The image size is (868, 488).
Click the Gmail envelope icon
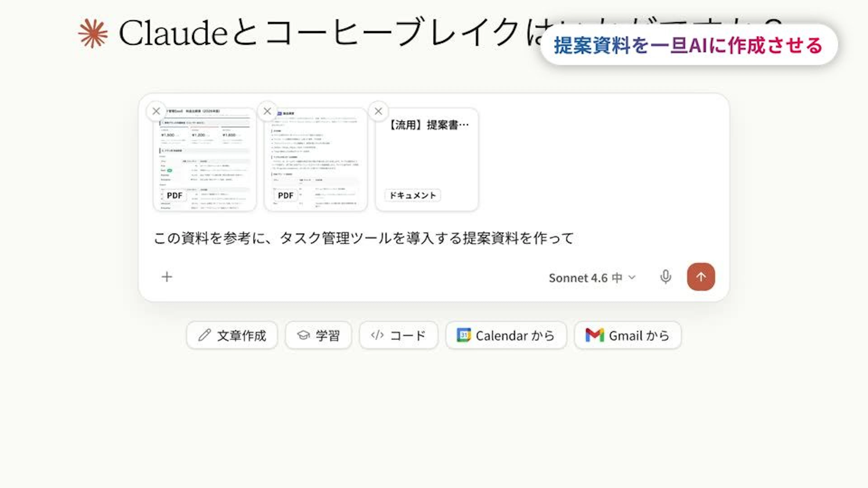coord(594,335)
